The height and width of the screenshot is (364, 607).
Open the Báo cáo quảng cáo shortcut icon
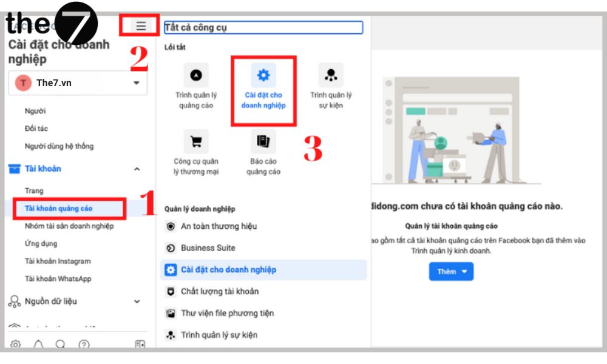click(x=263, y=141)
